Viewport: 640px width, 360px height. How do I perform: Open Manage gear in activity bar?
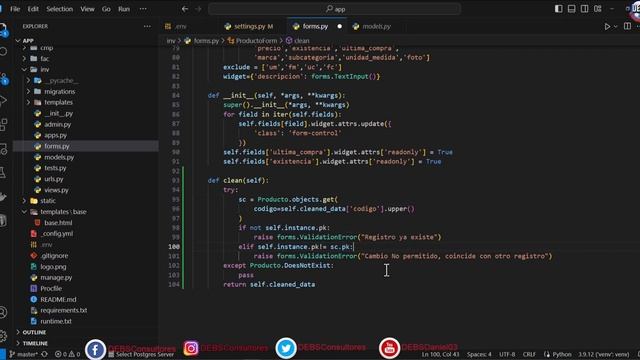[4, 336]
